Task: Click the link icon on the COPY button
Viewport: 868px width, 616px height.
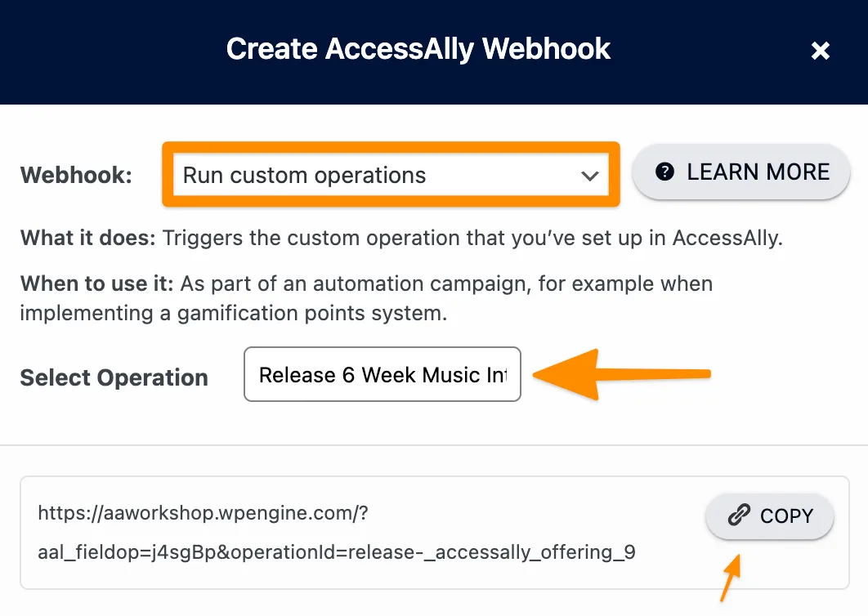Action: (x=737, y=516)
